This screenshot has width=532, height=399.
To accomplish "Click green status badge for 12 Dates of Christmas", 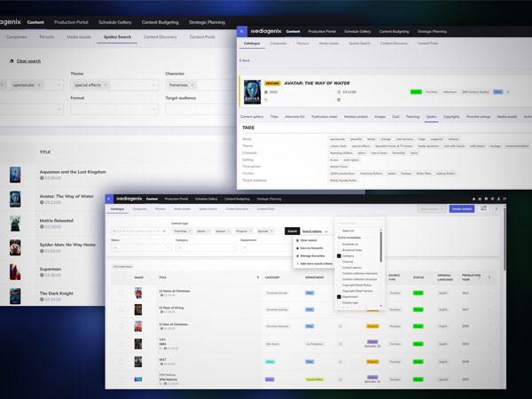I will point(418,293).
